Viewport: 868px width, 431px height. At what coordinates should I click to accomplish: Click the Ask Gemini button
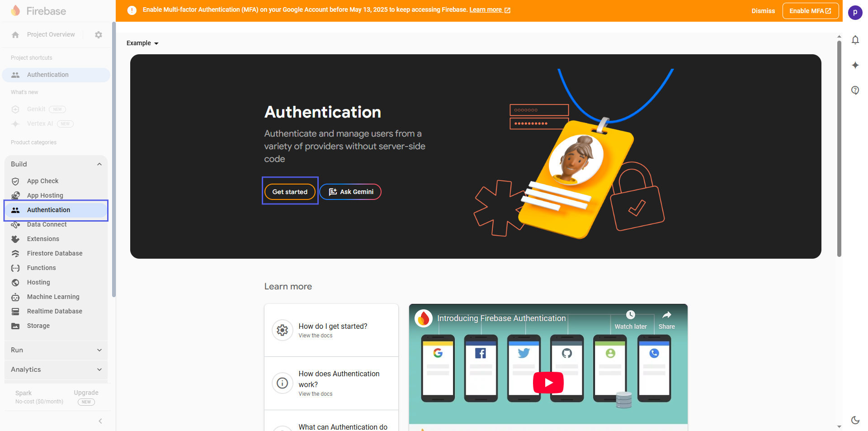351,192
